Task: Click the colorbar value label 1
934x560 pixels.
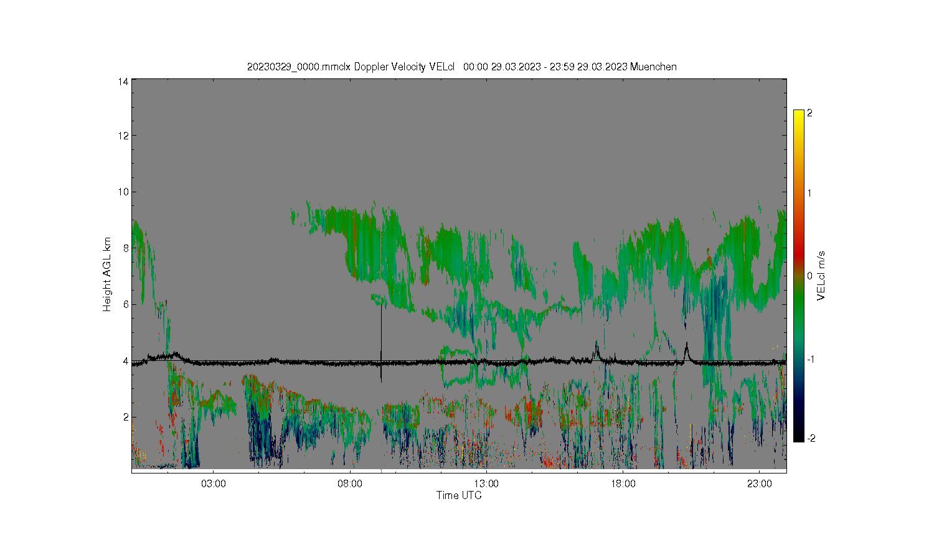Action: pos(809,193)
